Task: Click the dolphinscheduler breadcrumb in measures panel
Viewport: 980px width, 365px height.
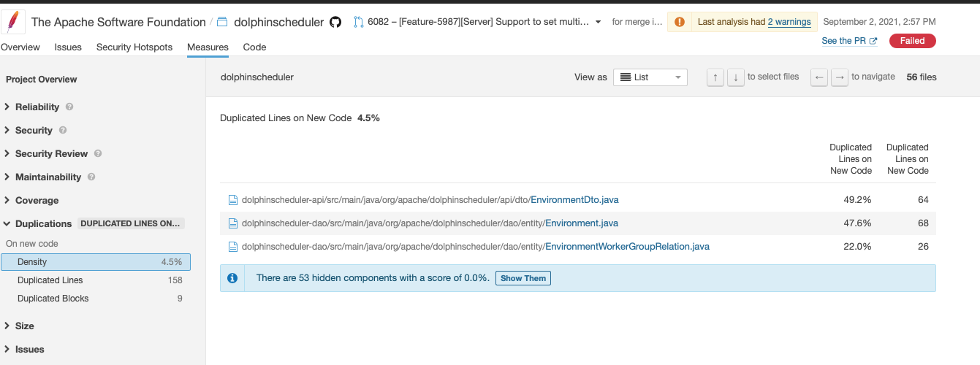Action: [257, 77]
